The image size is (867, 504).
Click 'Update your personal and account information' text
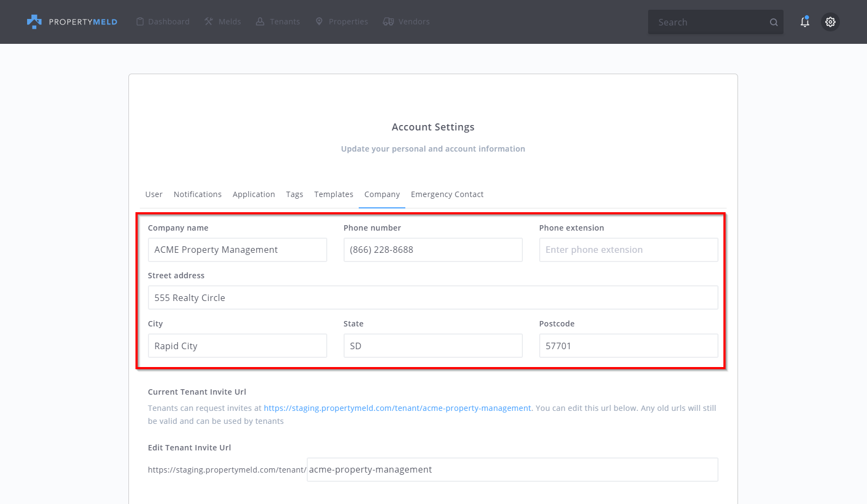[433, 149]
